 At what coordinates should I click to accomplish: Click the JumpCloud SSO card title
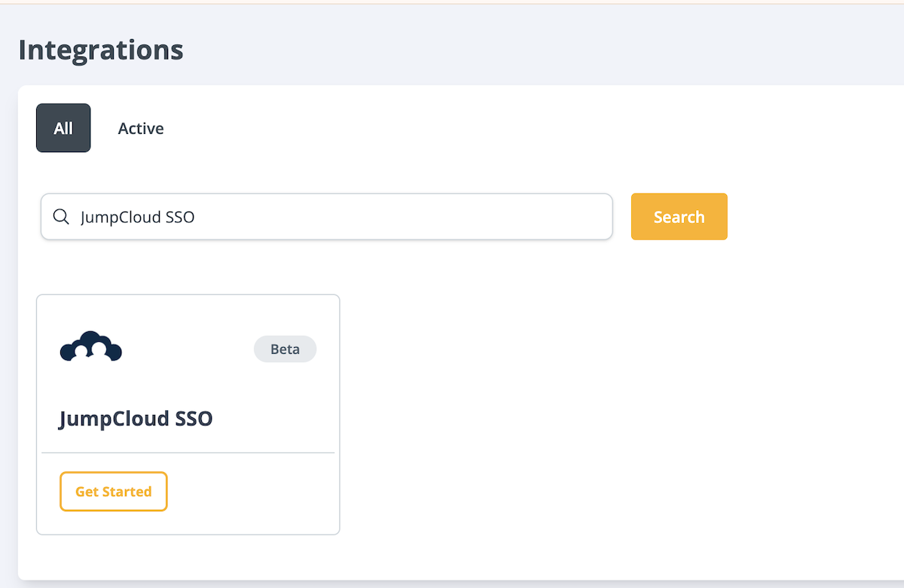(136, 419)
